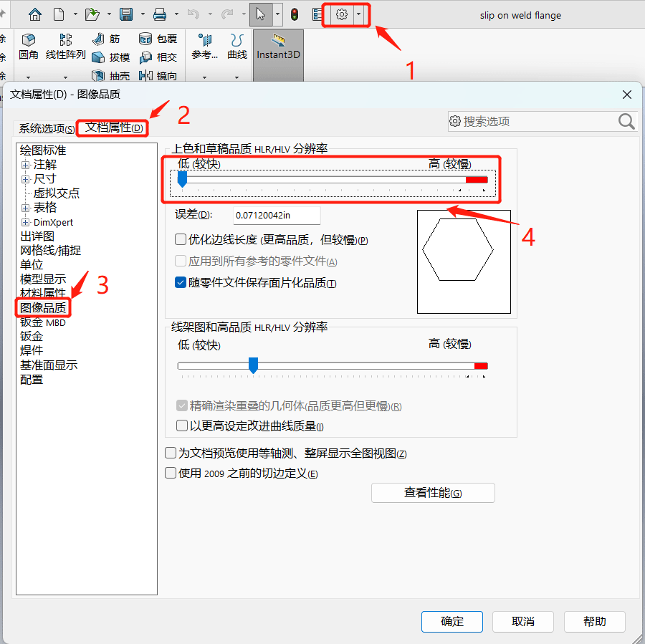This screenshot has height=644, width=645.
Task: Open the Print dropdown arrow
Action: pos(176,15)
